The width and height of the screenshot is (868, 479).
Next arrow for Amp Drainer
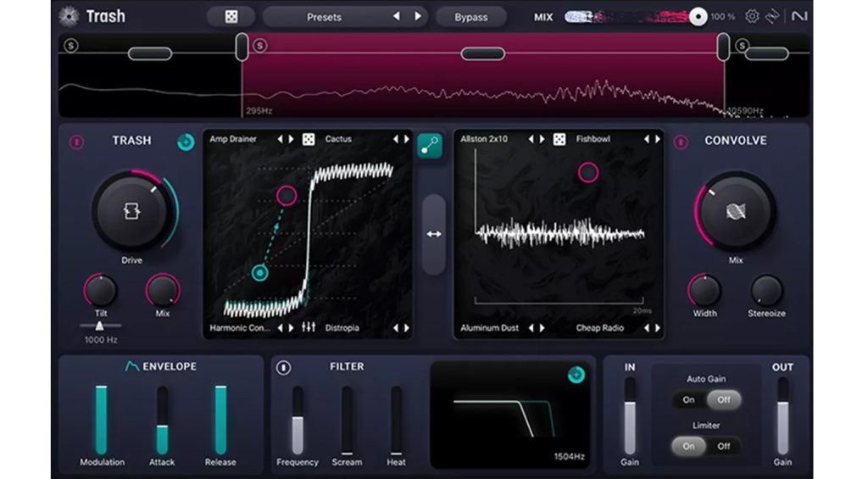(292, 139)
